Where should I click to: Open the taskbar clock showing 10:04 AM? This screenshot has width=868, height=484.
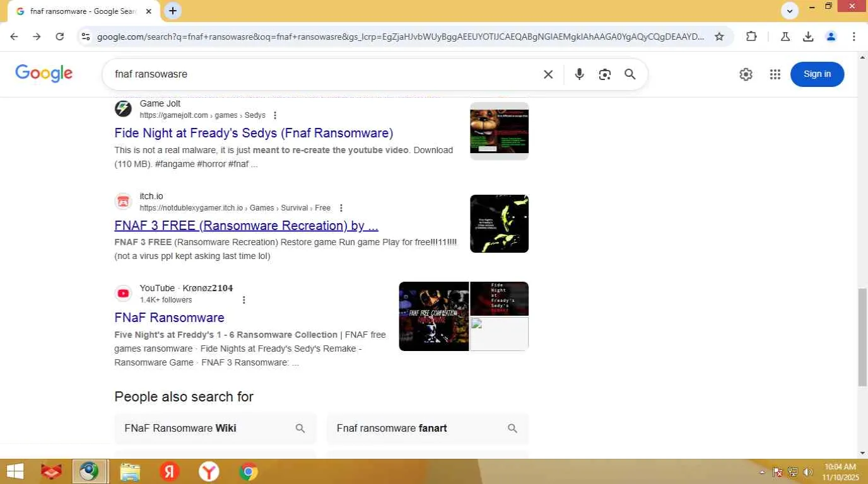pyautogui.click(x=842, y=472)
